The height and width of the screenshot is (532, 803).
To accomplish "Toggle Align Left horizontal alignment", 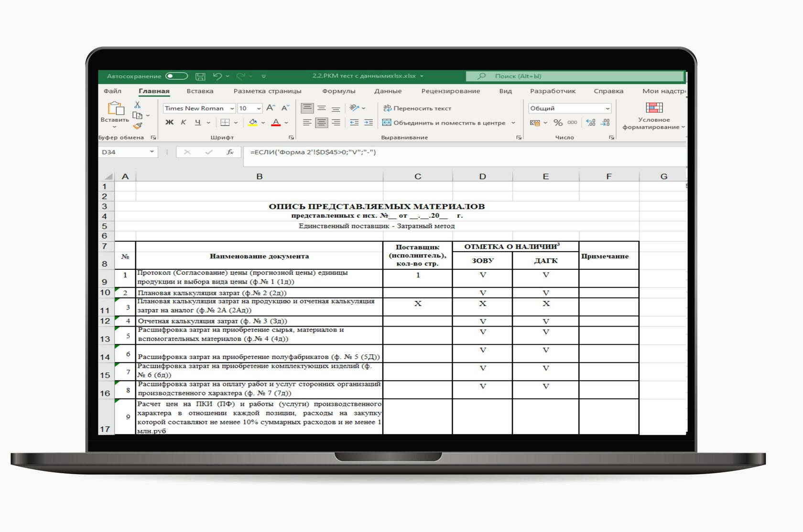I will coord(307,123).
